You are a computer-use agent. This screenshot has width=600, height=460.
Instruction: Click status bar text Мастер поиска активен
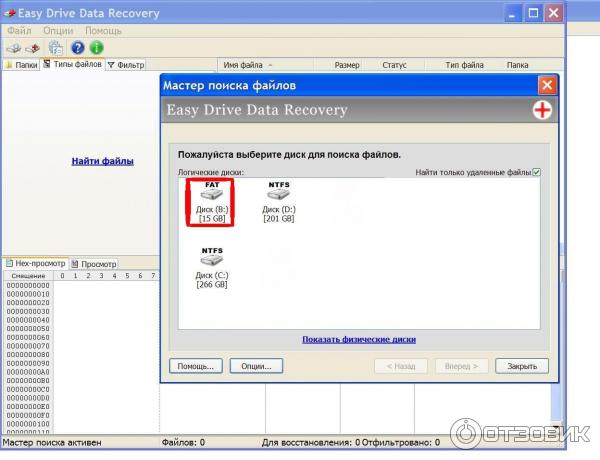[x=52, y=443]
